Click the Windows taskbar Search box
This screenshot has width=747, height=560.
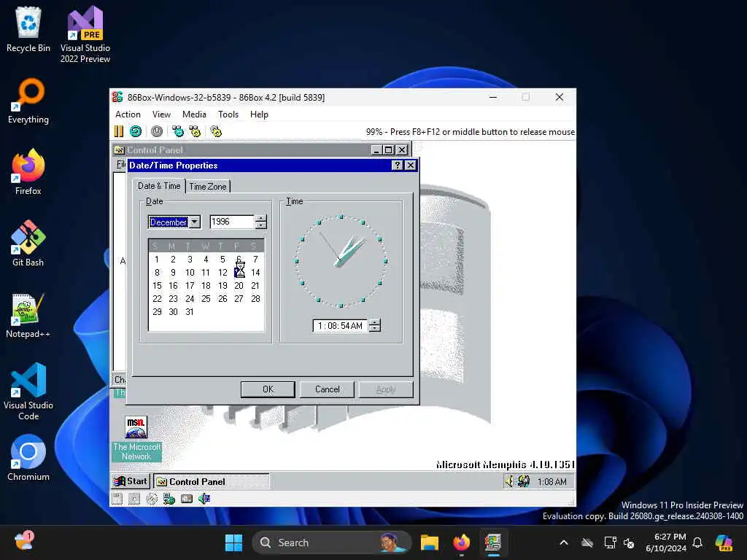point(331,542)
